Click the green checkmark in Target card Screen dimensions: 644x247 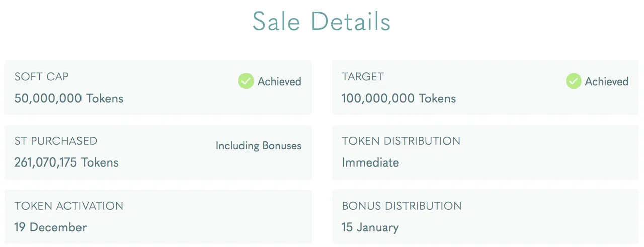coord(574,81)
